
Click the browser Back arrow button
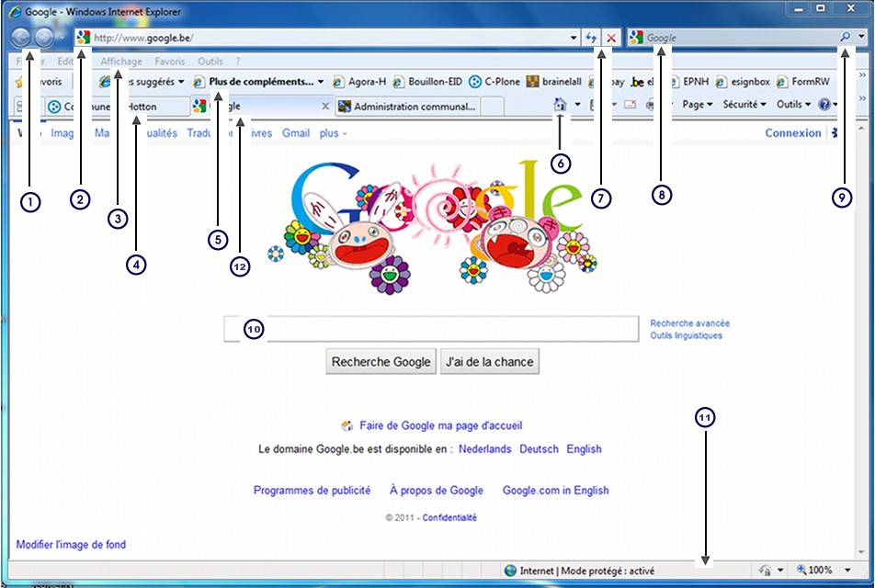coord(22,39)
